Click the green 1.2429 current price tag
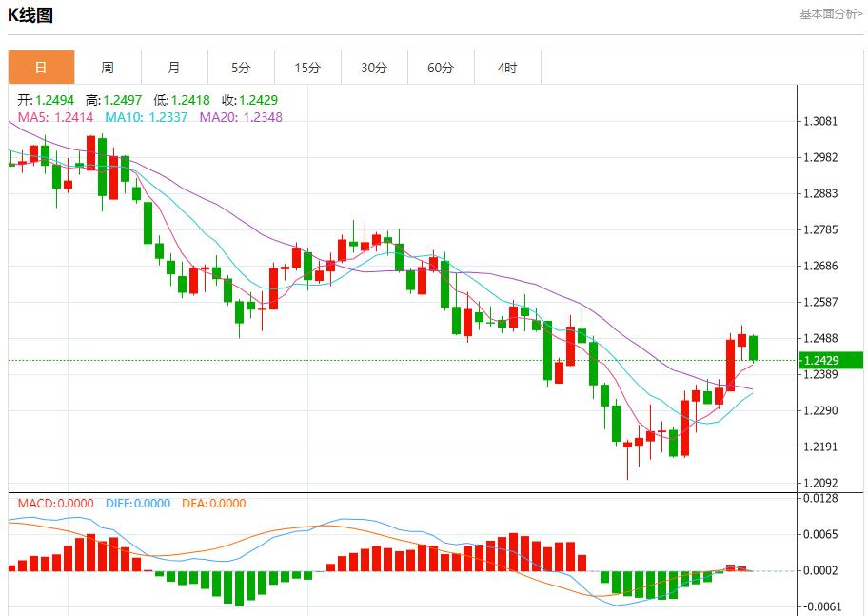 (829, 360)
